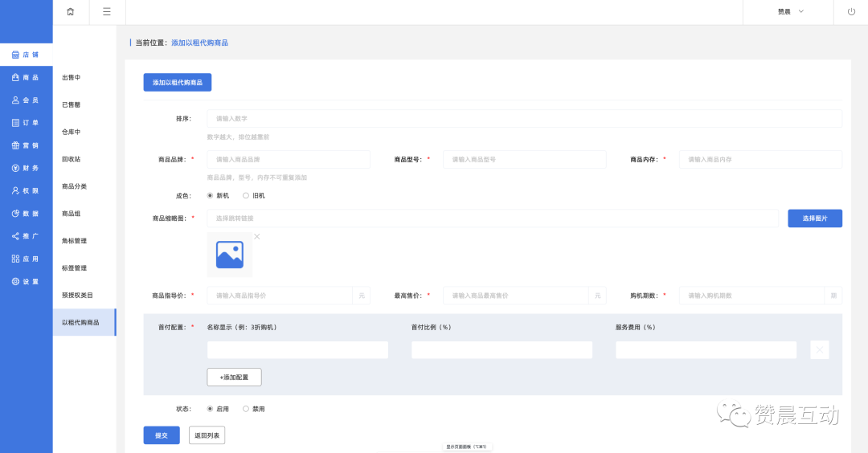The width and height of the screenshot is (868, 453).
Task: Click the home icon in top bar
Action: 71,12
